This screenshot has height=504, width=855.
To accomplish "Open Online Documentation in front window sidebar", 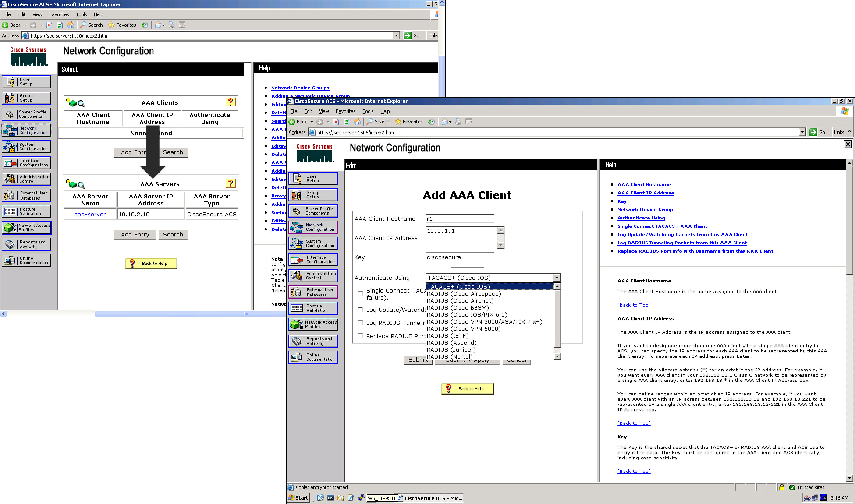I will 313,357.
